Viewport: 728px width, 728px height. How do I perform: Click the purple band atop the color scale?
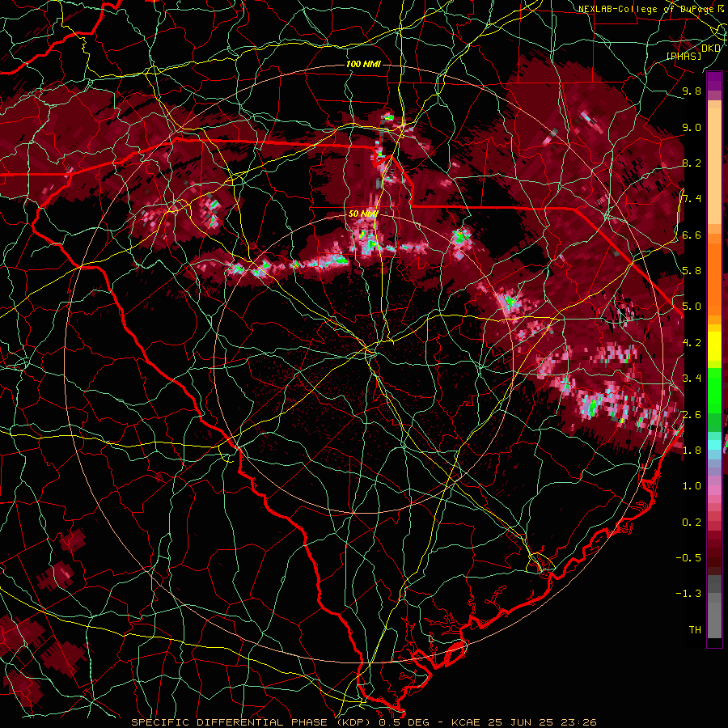pyautogui.click(x=714, y=81)
